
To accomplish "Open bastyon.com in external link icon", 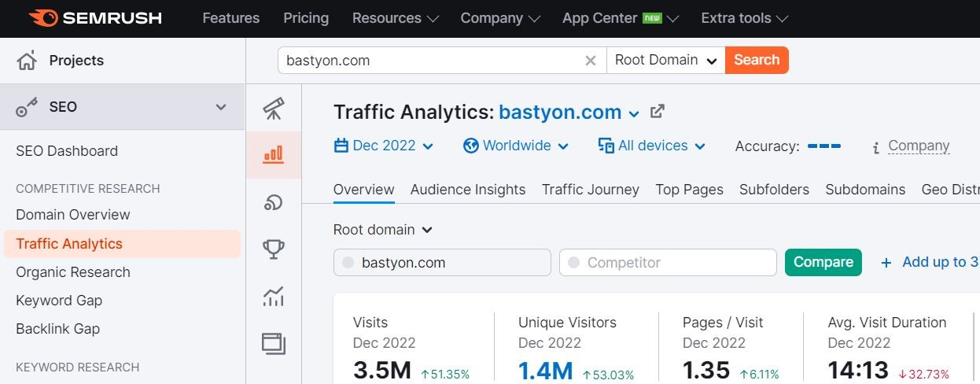I will [x=658, y=112].
